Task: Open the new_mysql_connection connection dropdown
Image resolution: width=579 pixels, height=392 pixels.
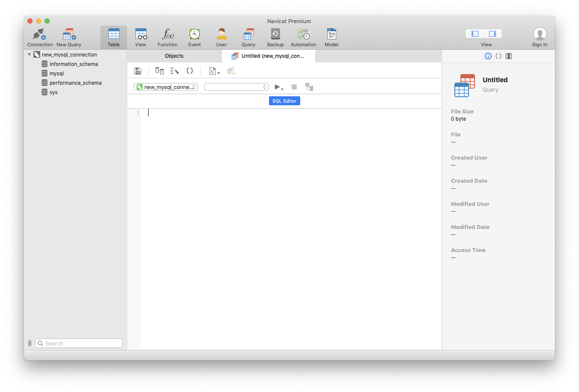Action: [166, 87]
